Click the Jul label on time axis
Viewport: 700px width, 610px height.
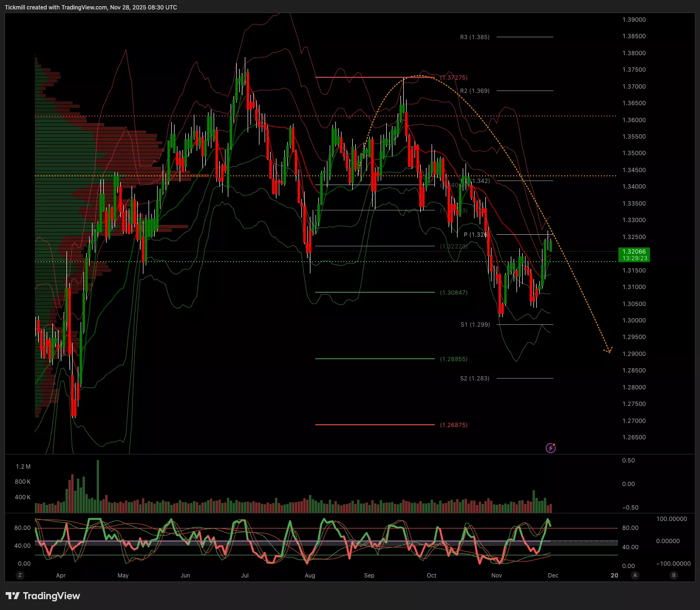click(244, 575)
